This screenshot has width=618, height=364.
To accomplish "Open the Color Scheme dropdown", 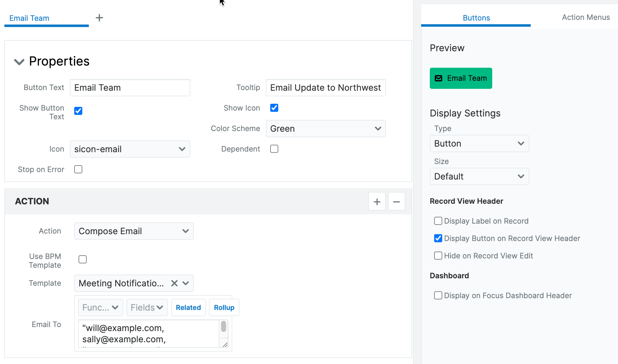I will (x=325, y=129).
